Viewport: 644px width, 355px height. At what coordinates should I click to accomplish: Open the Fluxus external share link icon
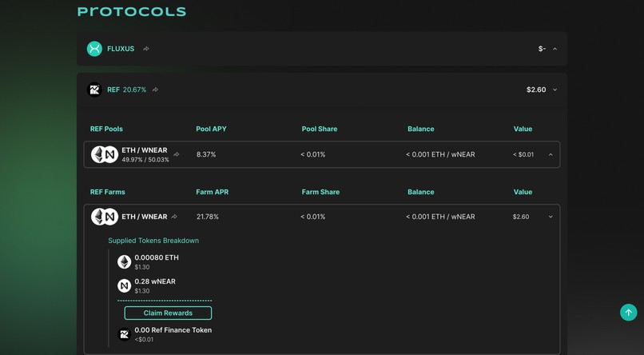click(146, 49)
